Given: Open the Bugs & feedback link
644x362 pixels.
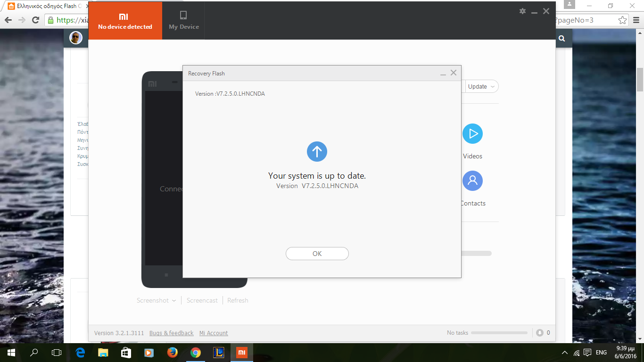Looking at the screenshot, I should (x=171, y=333).
